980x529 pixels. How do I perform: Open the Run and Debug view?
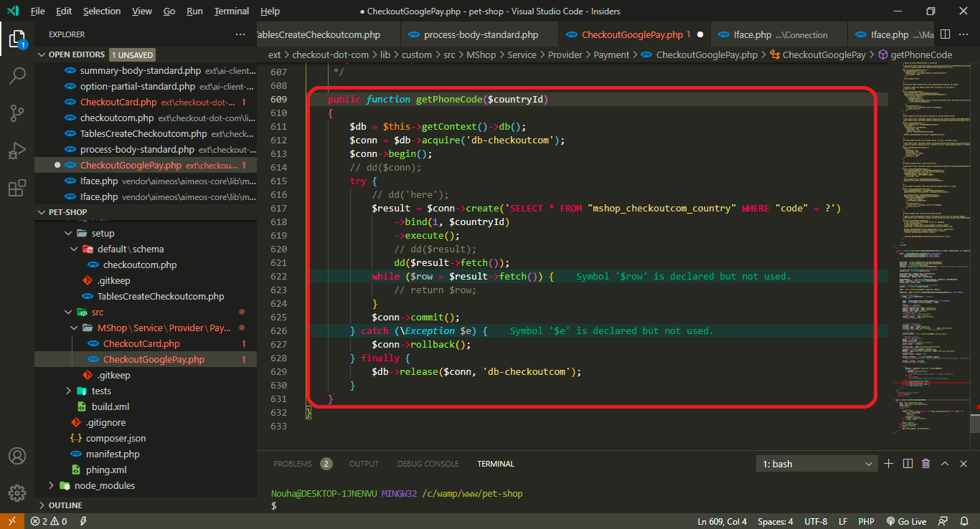(x=17, y=151)
